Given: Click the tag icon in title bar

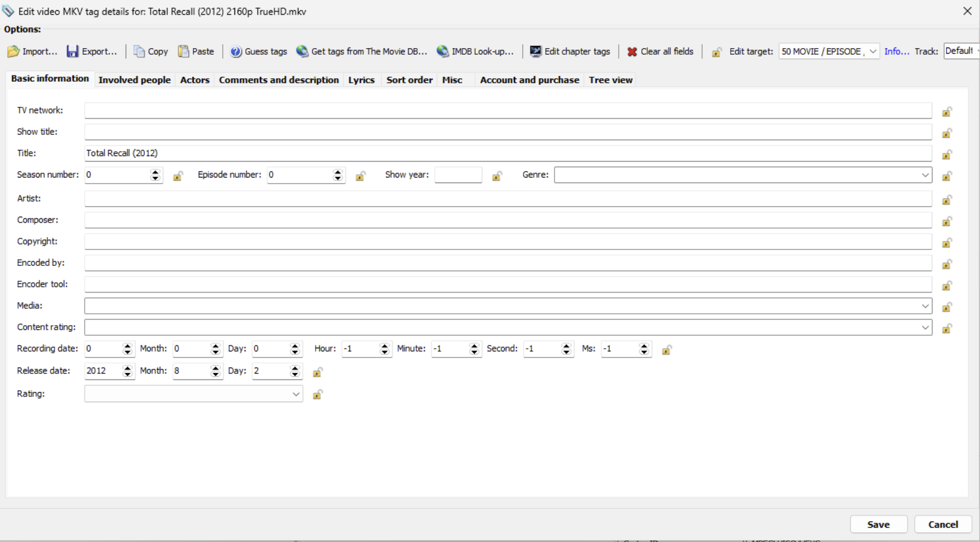Looking at the screenshot, I should (x=8, y=11).
